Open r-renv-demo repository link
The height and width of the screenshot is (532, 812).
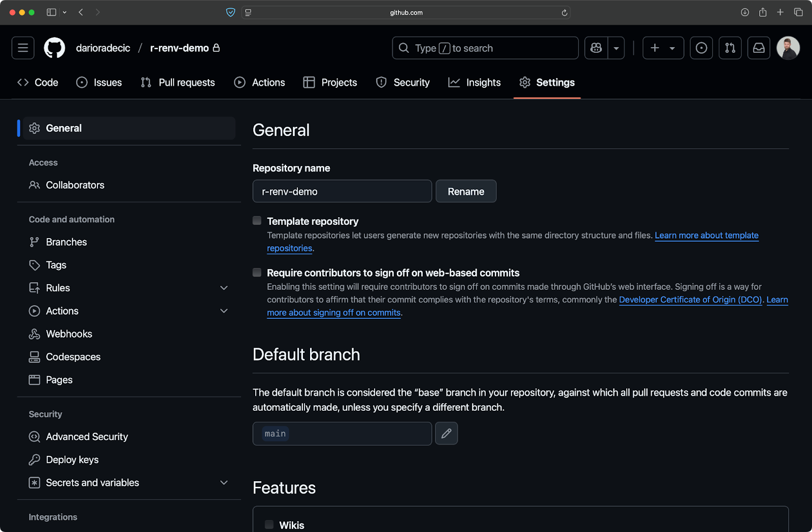tap(179, 48)
